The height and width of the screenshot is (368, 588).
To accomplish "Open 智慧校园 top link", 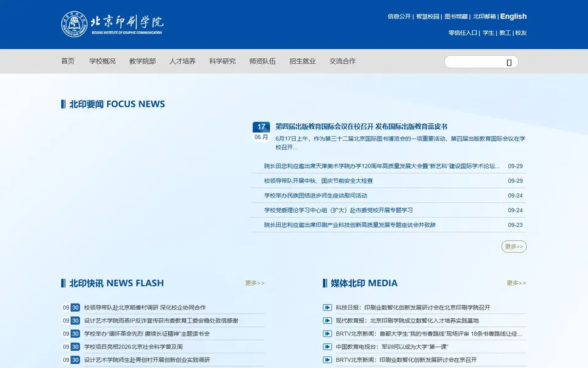I will (x=428, y=17).
